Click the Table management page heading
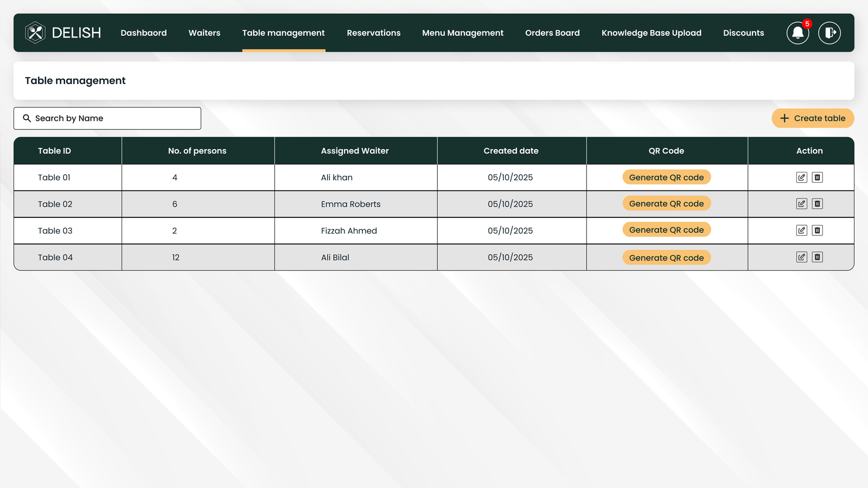Screen dimensions: 868x488 coord(75,81)
